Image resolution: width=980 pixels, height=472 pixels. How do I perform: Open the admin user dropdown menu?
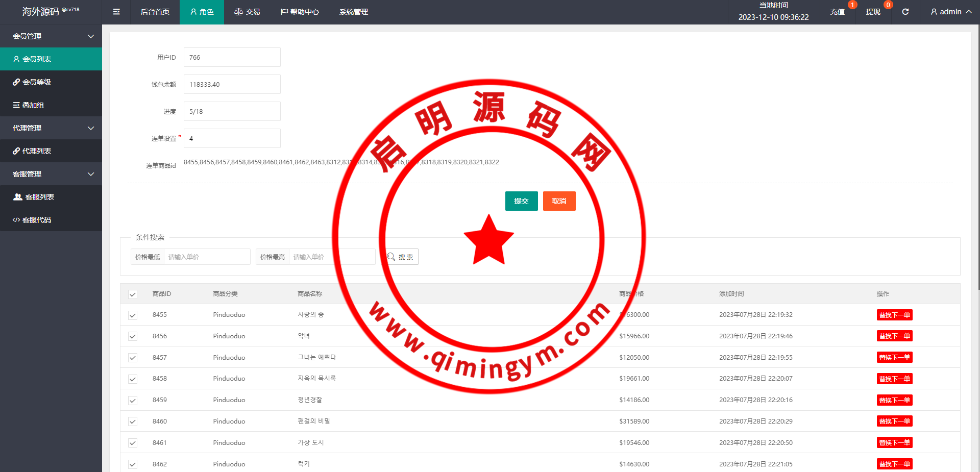[x=950, y=12]
